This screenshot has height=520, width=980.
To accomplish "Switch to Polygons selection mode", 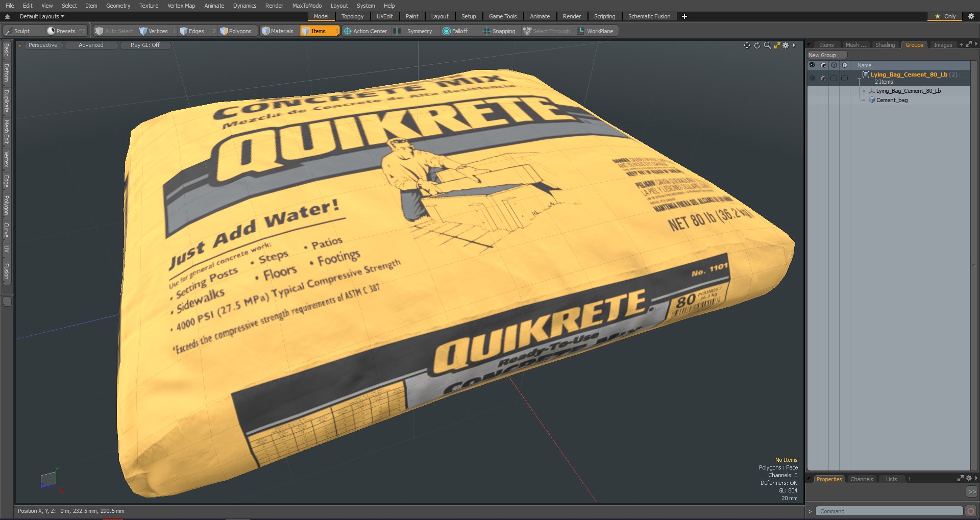I will pos(237,31).
